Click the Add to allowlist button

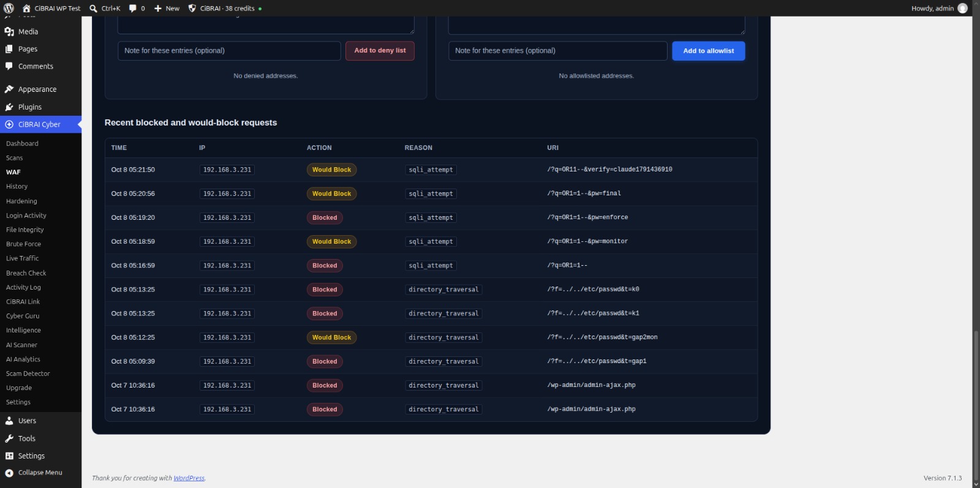click(709, 51)
